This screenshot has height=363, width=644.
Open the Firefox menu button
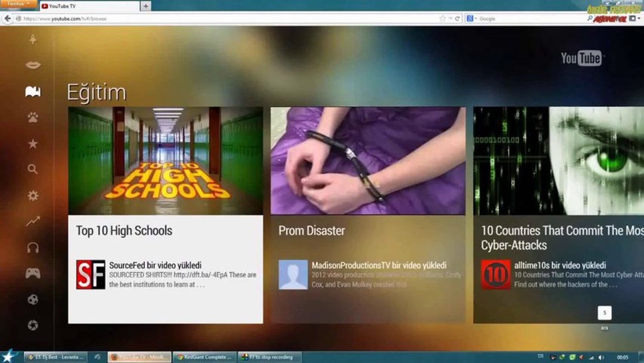click(x=18, y=4)
